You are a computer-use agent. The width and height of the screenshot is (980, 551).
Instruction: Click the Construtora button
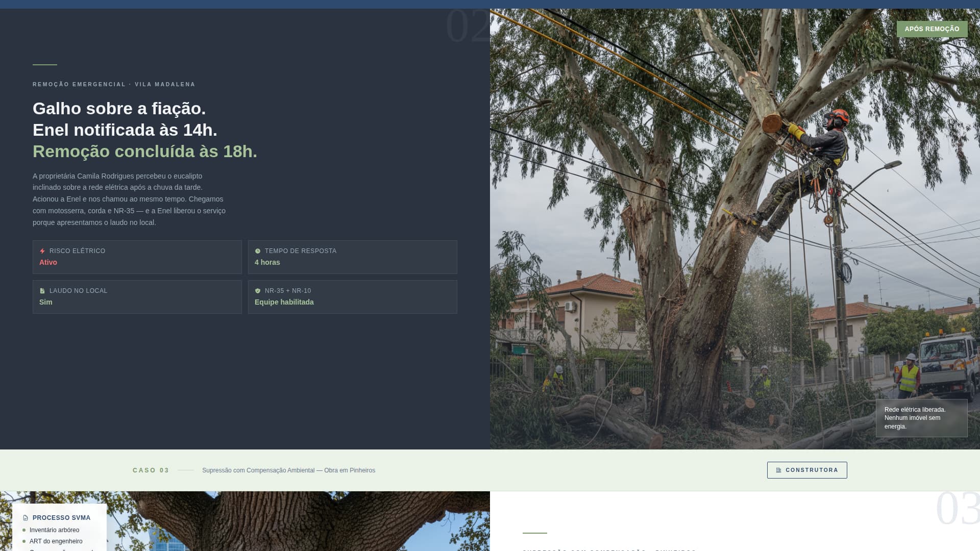tap(807, 470)
